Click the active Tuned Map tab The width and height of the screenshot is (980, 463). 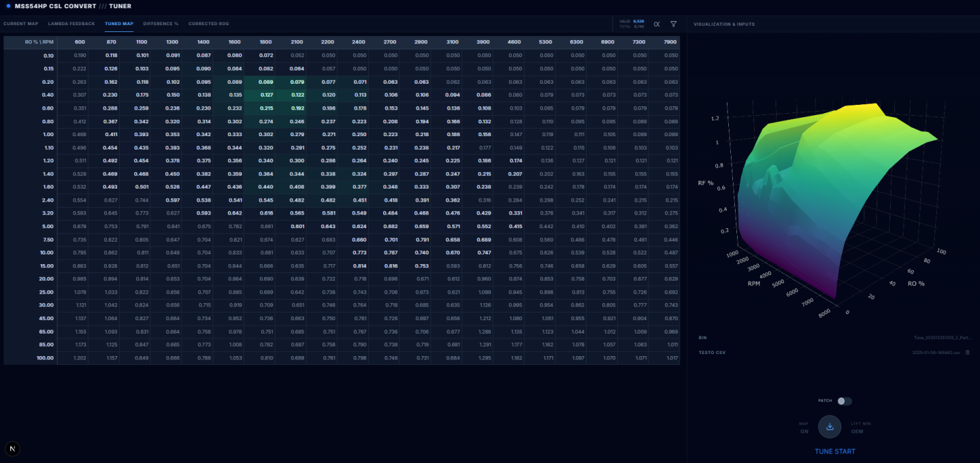click(x=119, y=24)
